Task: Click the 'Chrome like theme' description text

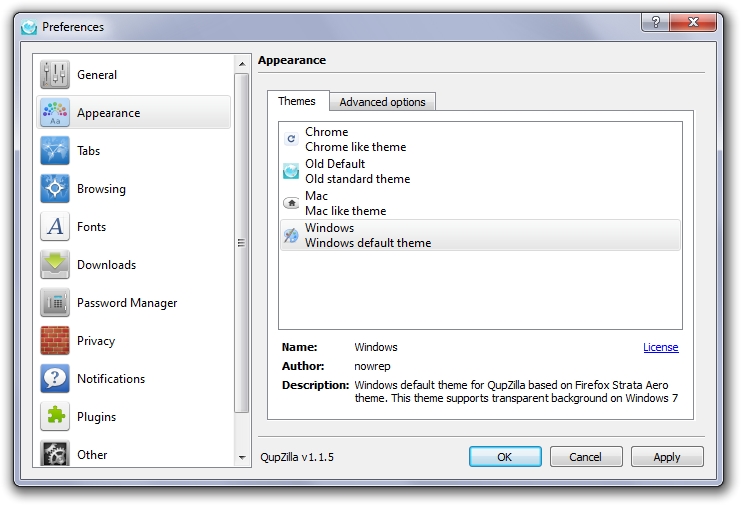Action: (x=356, y=147)
